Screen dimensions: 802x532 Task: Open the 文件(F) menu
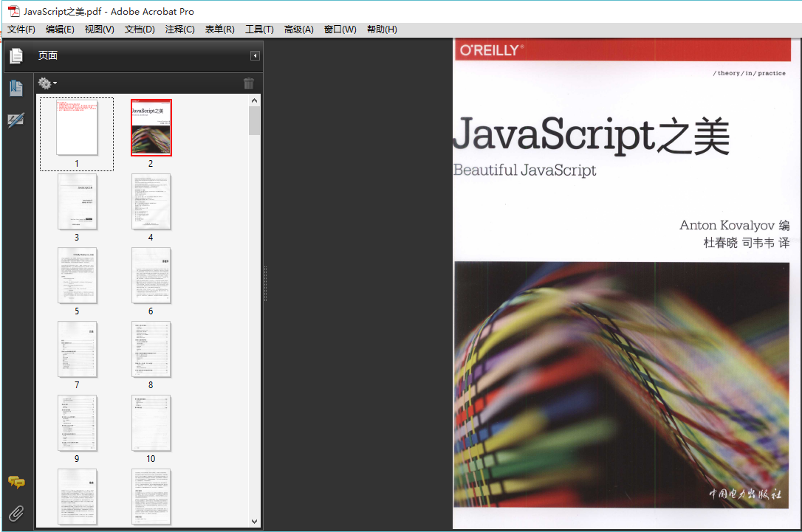21,30
